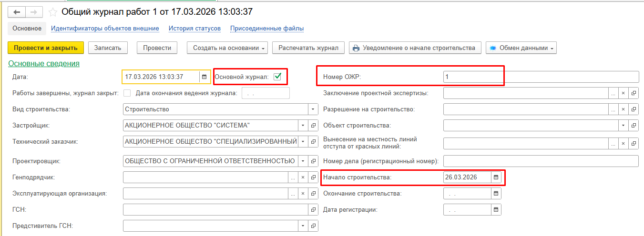Expand the Объект строительства dropdown list
The image size is (644, 236).
pos(623,126)
